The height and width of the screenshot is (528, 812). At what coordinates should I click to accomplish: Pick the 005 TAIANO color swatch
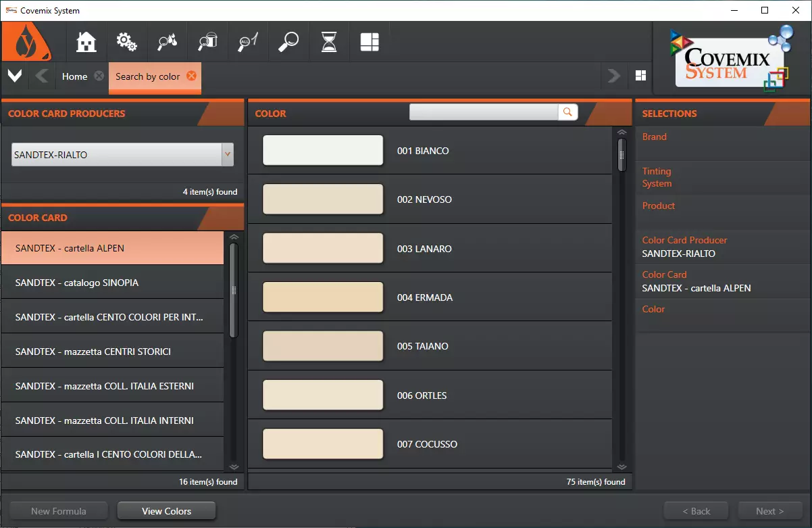pyautogui.click(x=323, y=346)
